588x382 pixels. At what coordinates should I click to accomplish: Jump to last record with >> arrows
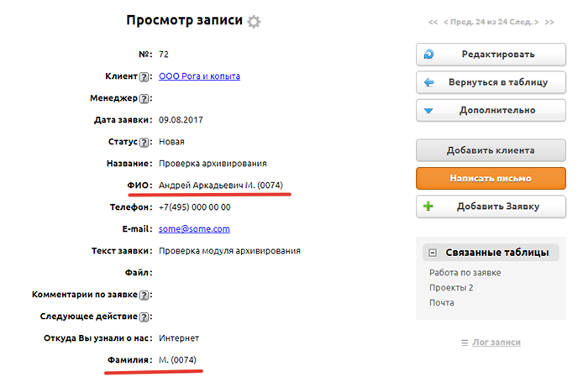click(549, 22)
